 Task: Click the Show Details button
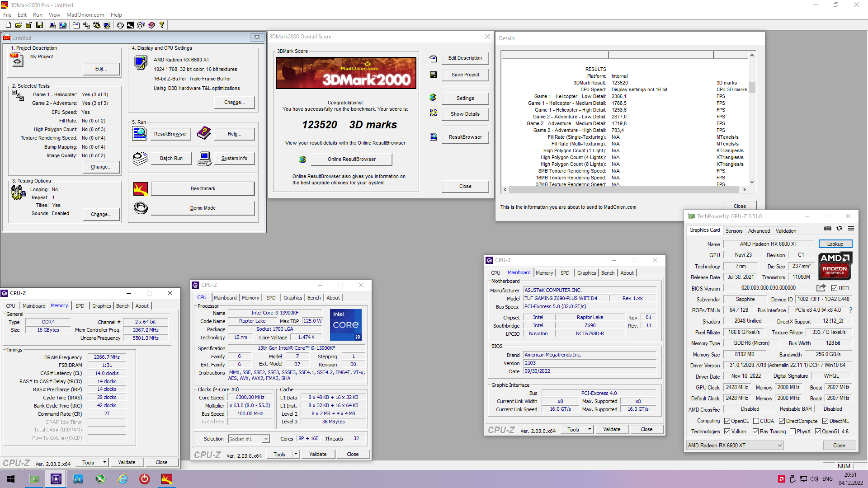465,114
